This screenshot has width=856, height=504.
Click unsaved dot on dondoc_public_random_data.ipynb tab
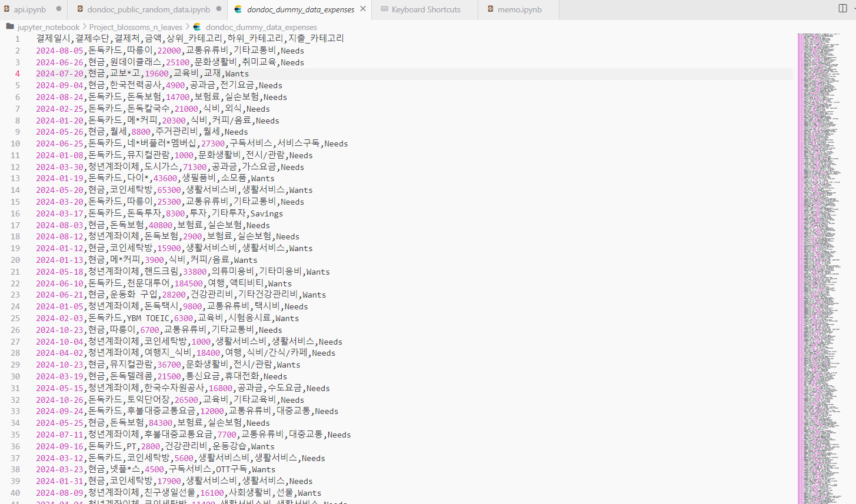tap(219, 9)
